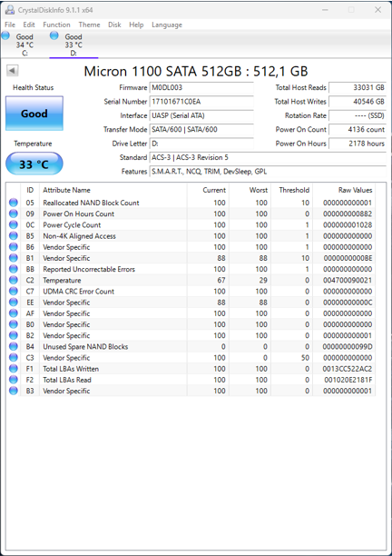Click status orb for ID B3 row

(13, 391)
